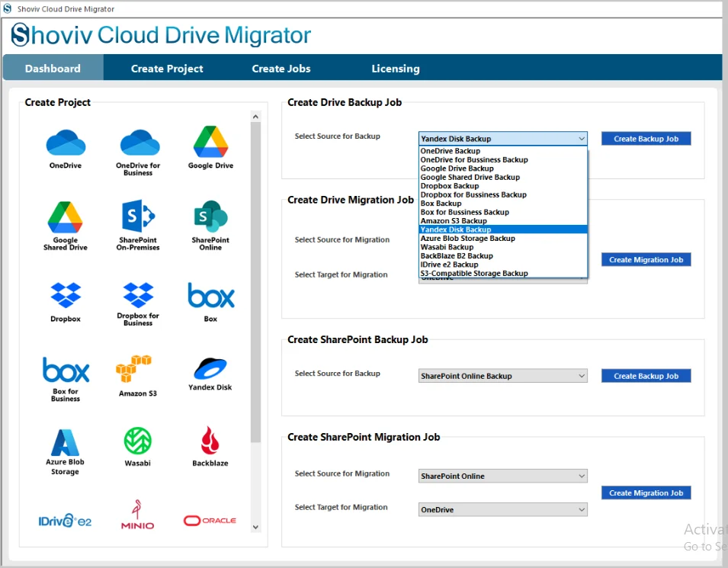Pick Dropbox for Bussiness Backup option

[503, 194]
